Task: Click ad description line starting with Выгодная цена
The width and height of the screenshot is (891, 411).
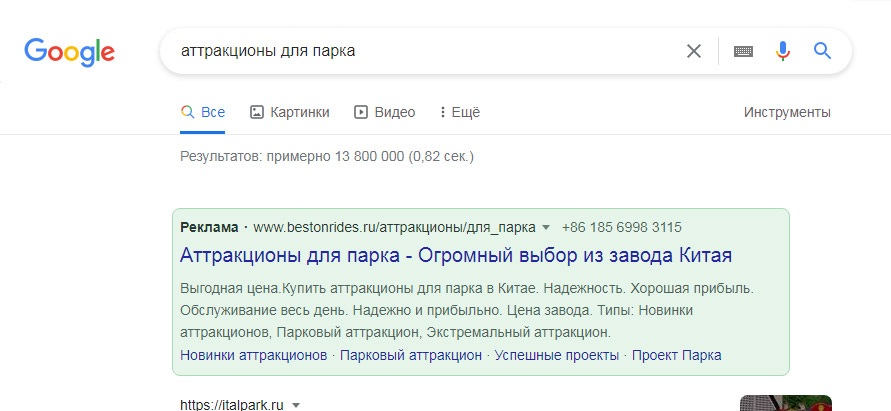Action: coord(467,288)
